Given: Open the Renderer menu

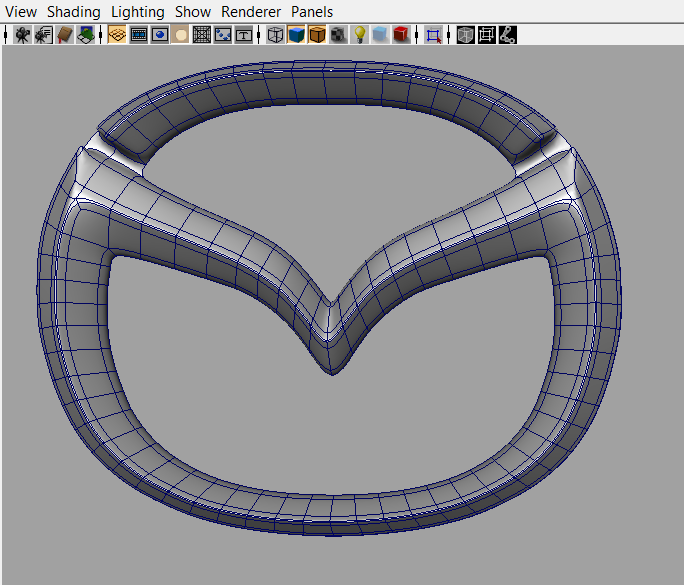Looking at the screenshot, I should [x=251, y=12].
